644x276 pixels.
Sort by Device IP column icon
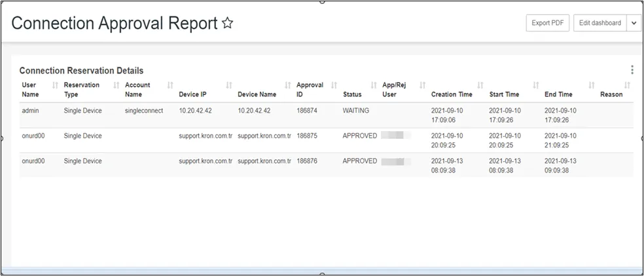click(229, 85)
